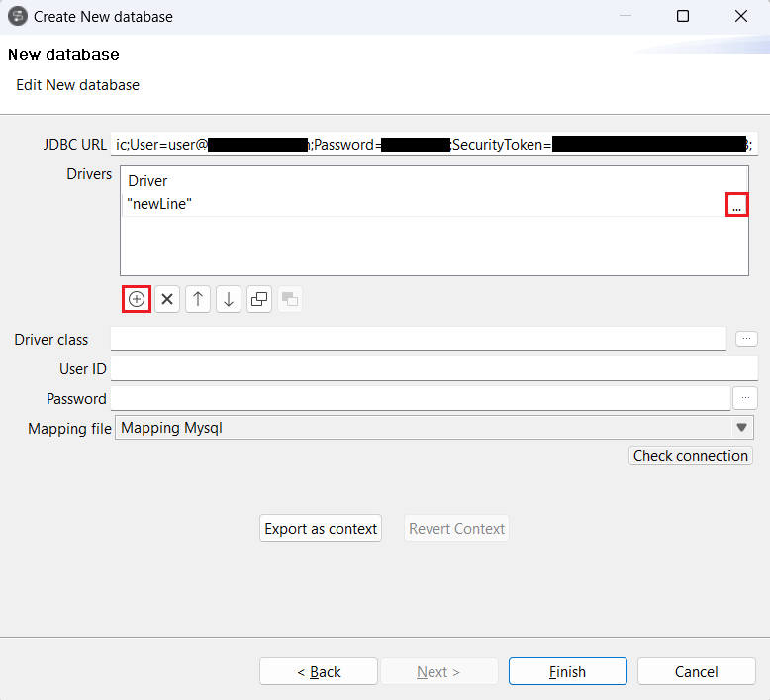The width and height of the screenshot is (770, 700).
Task: Focus the JDBC URL text field
Action: (433, 145)
